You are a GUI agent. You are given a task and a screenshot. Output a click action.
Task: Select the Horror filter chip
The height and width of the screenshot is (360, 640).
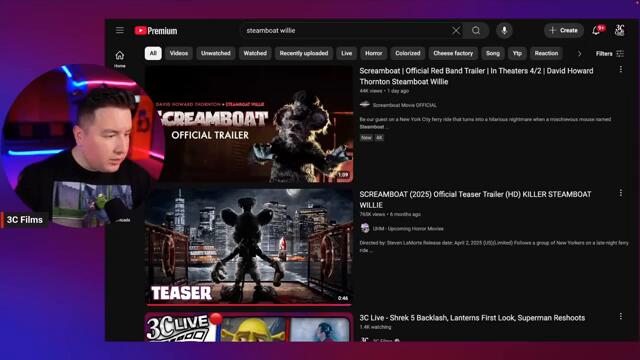click(373, 53)
